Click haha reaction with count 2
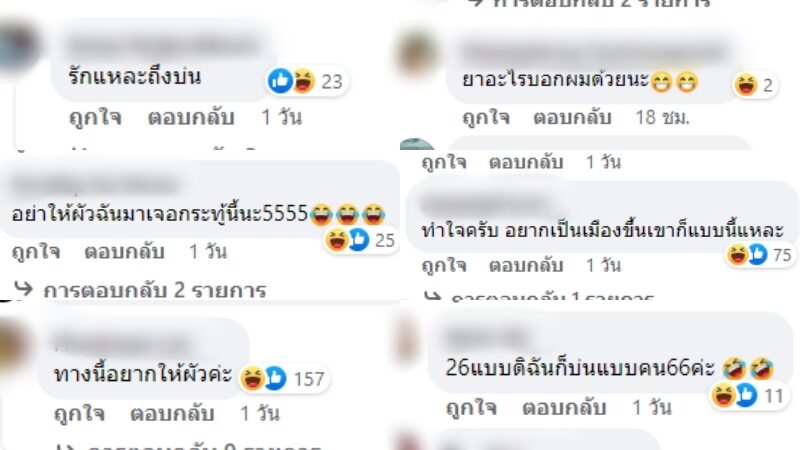The width and height of the screenshot is (800, 450). [x=754, y=85]
